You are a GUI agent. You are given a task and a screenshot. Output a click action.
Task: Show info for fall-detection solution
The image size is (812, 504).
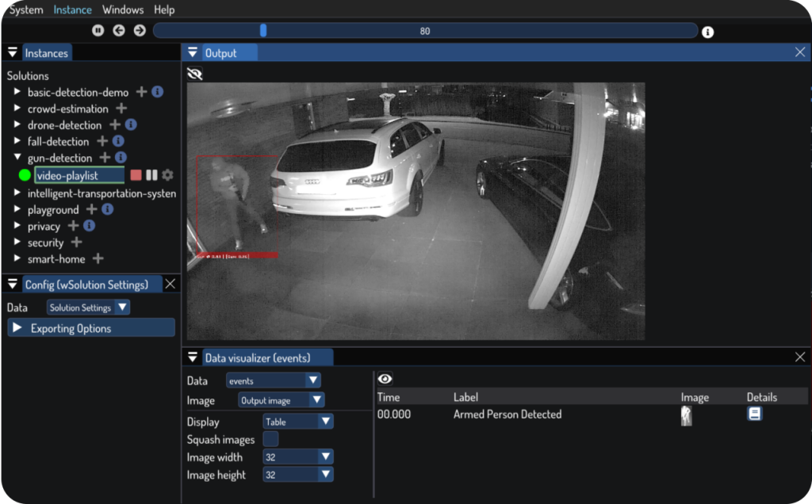click(x=118, y=142)
